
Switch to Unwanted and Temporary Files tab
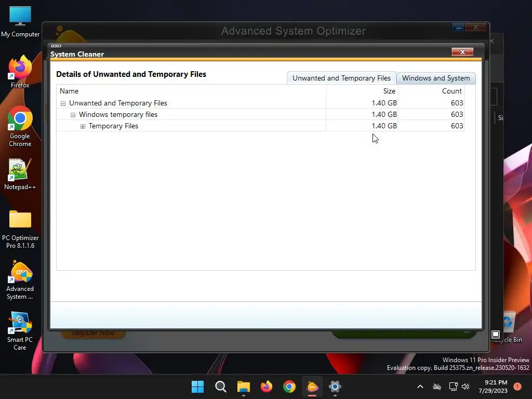341,78
